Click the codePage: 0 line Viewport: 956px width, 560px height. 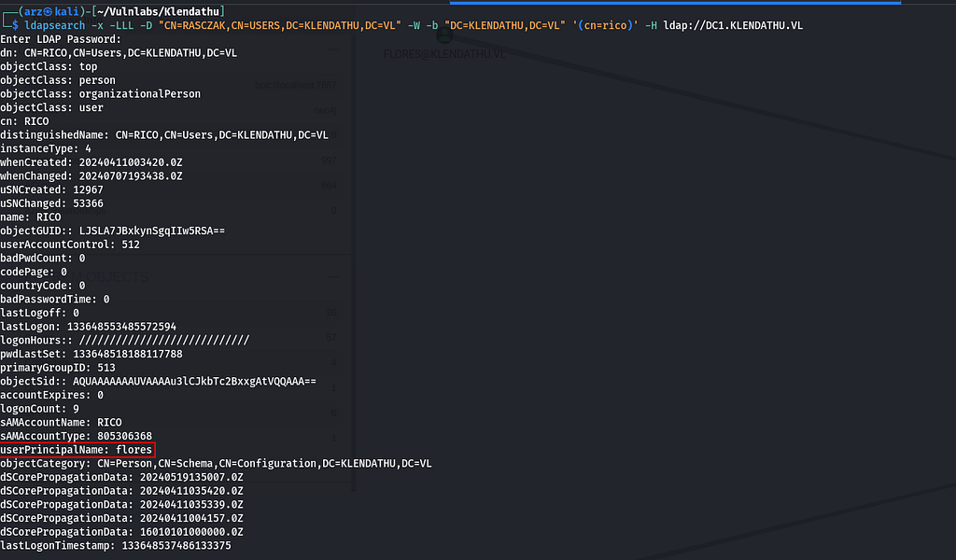pos(34,272)
